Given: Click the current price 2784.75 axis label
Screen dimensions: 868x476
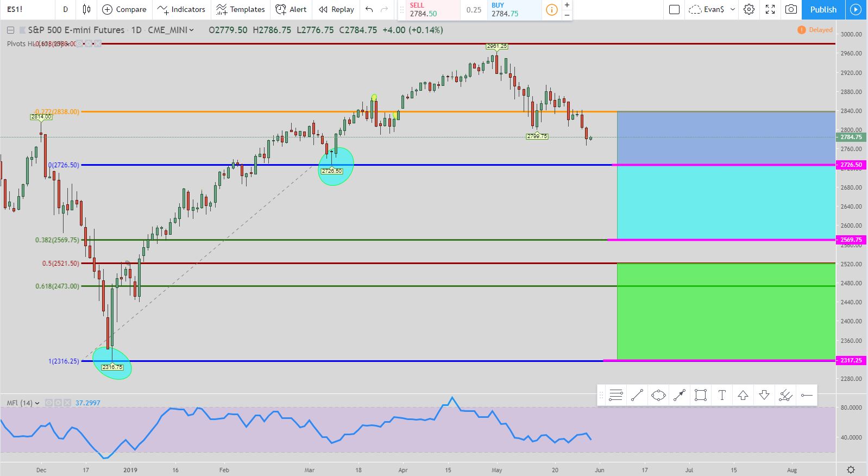Looking at the screenshot, I should (851, 137).
